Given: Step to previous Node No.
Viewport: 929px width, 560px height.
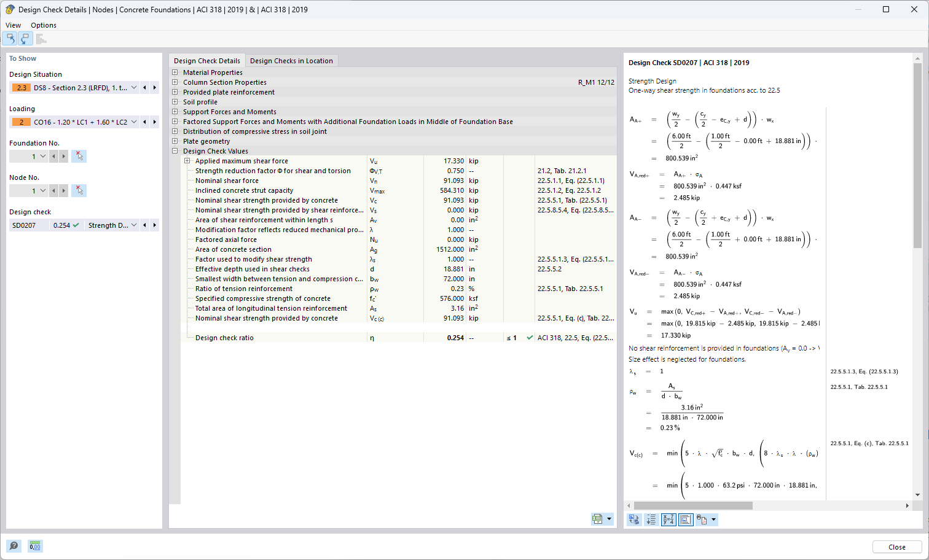Looking at the screenshot, I should point(54,191).
